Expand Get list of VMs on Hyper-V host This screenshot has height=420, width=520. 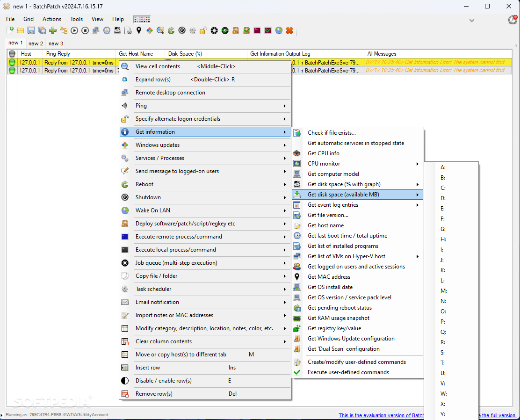(x=357, y=256)
